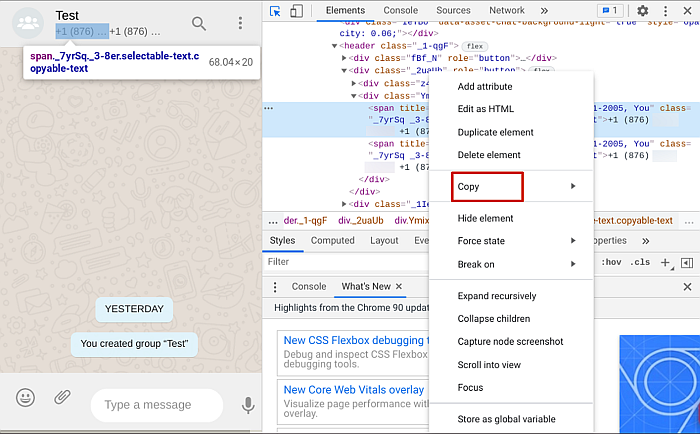Open the Break on submenu
This screenshot has height=434, width=700.
click(x=511, y=264)
